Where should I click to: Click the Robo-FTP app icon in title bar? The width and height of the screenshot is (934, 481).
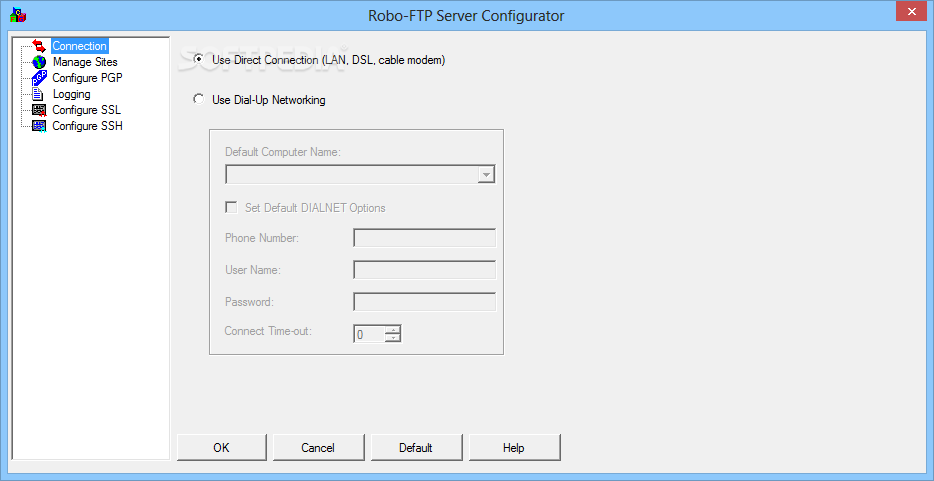tap(18, 15)
